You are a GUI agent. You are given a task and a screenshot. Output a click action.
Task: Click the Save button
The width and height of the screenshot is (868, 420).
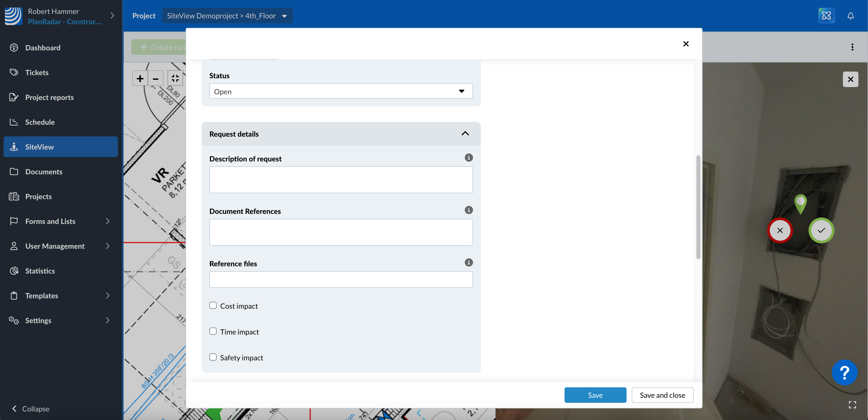click(x=595, y=395)
